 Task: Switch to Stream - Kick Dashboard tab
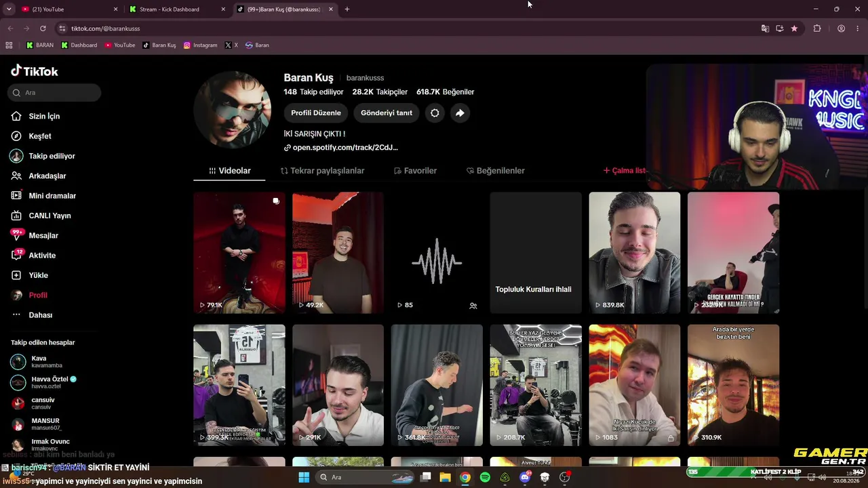pos(178,9)
